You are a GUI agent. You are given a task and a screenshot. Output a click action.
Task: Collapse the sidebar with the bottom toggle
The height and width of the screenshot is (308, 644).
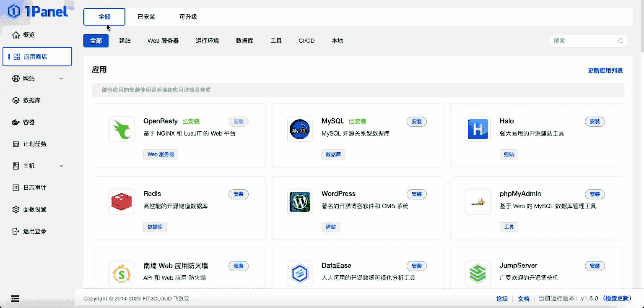tap(16, 299)
